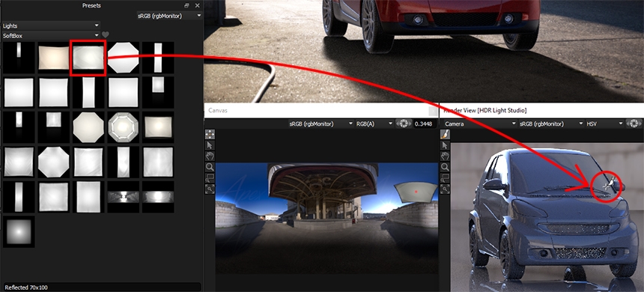Click the 'Reflected 70x100' status text
The width and height of the screenshot is (644, 292).
click(26, 288)
